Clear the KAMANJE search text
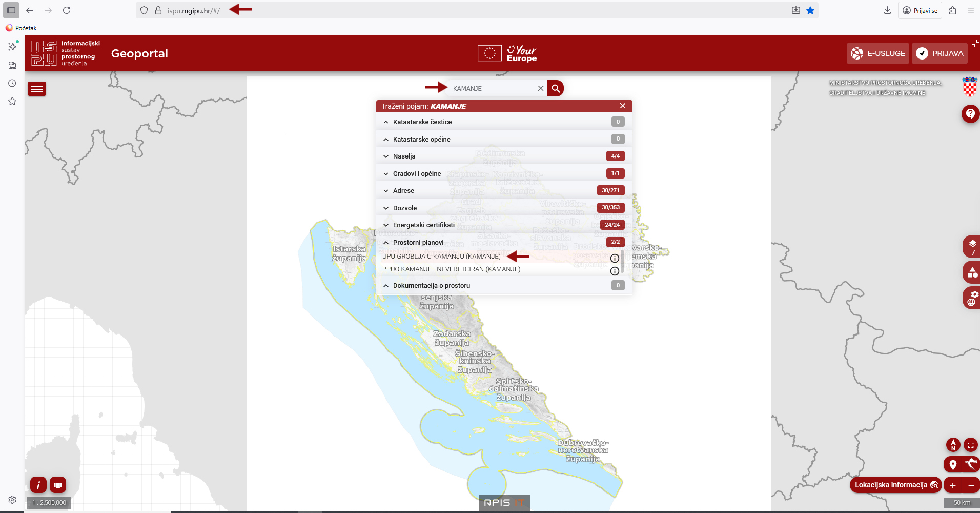Screen dimensions: 980x513 click(540, 88)
